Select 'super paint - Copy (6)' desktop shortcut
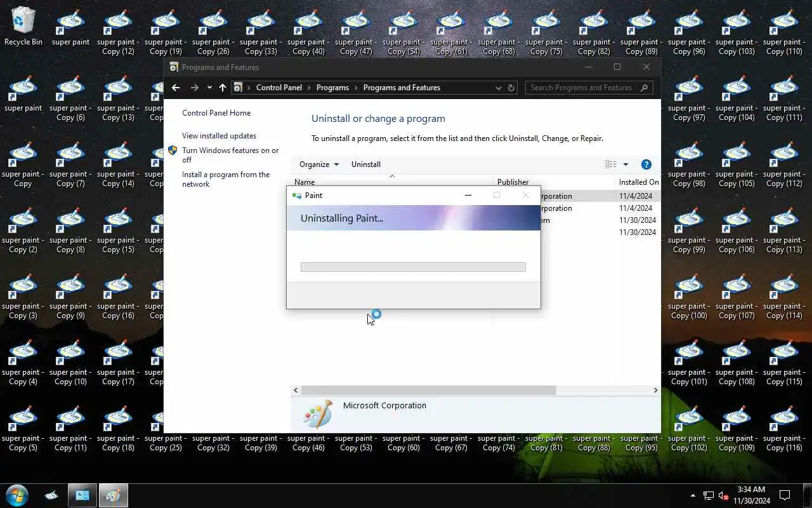Image resolution: width=812 pixels, height=508 pixels. [70, 98]
